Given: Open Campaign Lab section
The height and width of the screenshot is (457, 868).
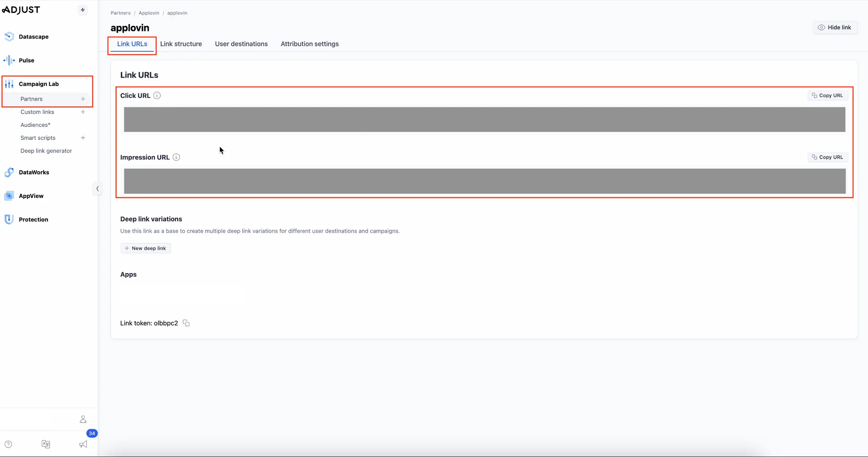Looking at the screenshot, I should click(x=39, y=84).
